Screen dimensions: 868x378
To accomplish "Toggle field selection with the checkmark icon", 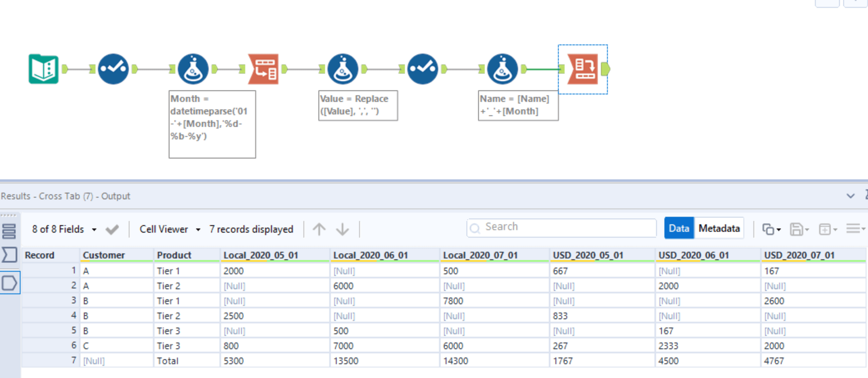I will 112,229.
